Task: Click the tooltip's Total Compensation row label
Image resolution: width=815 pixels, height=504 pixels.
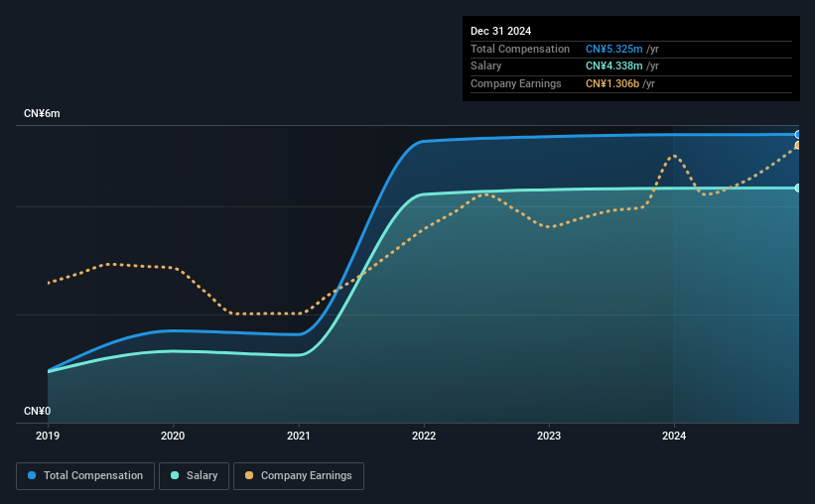Action: (520, 49)
